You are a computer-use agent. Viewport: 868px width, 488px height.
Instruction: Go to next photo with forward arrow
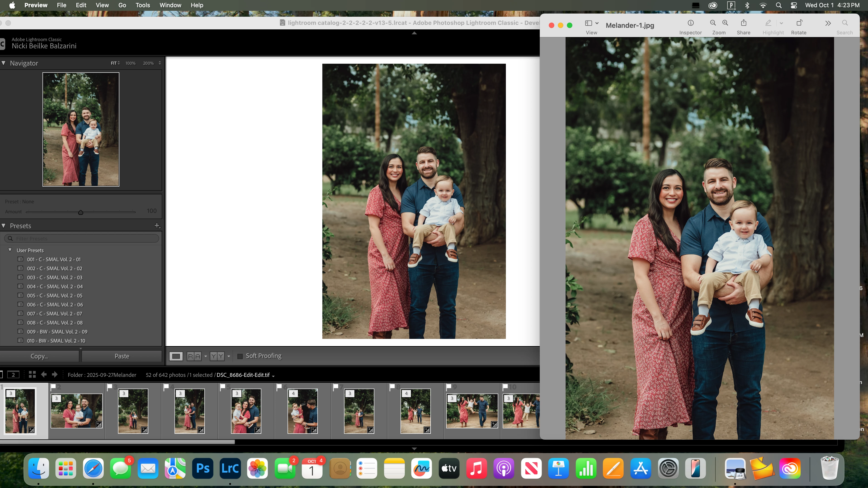[54, 375]
